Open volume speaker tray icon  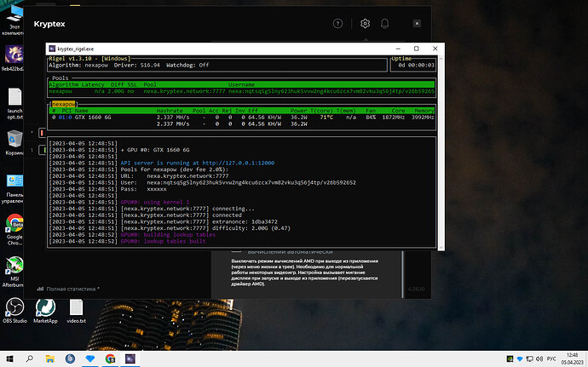[539, 358]
